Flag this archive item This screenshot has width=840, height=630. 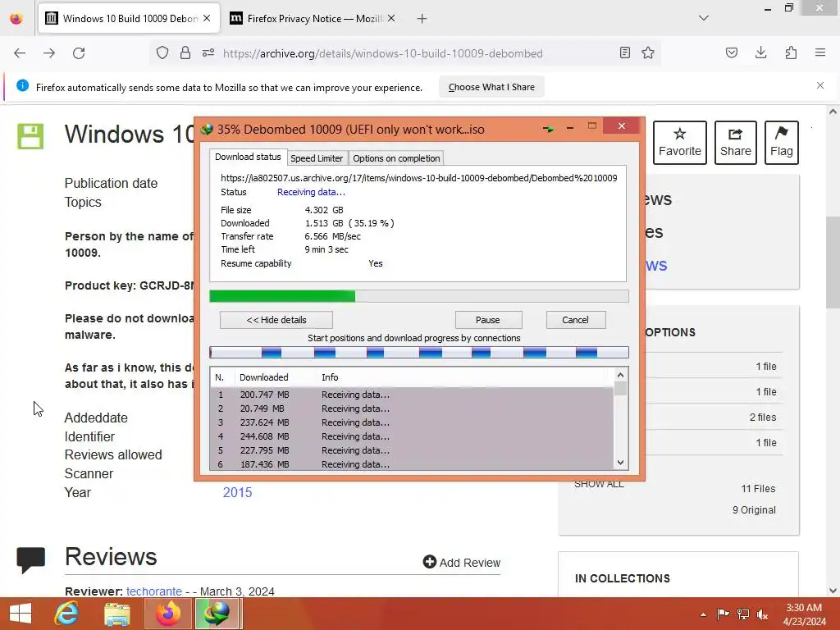pyautogui.click(x=782, y=143)
